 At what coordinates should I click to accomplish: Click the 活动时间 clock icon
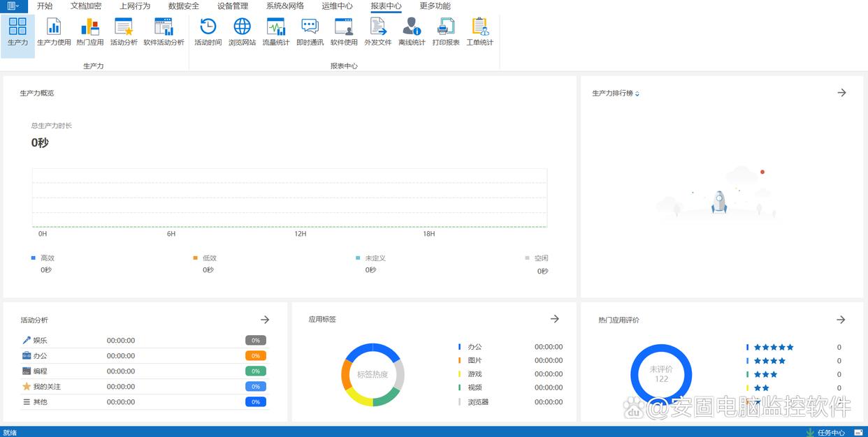pyautogui.click(x=208, y=32)
